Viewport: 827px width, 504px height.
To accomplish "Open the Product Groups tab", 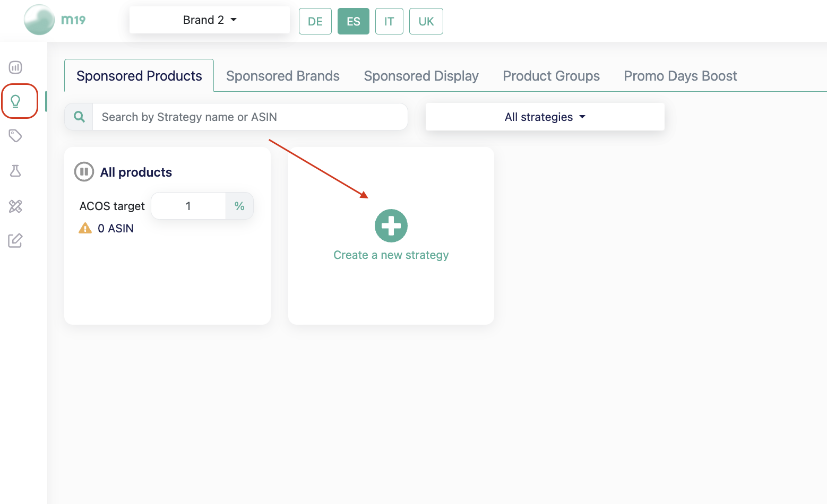I will click(552, 76).
